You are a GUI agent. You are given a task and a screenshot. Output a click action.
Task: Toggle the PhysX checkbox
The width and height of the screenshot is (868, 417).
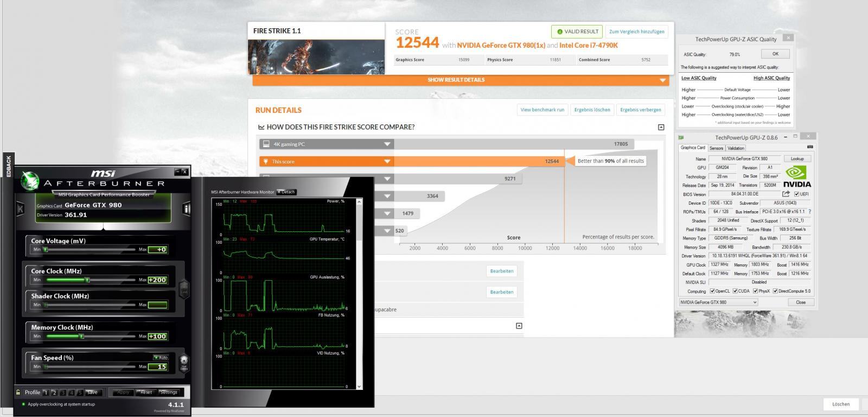coord(755,291)
